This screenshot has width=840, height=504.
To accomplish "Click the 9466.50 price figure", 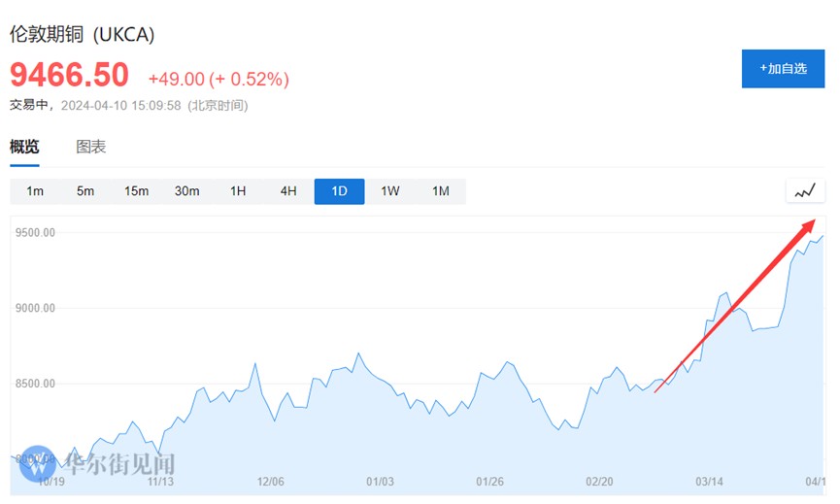I will point(69,75).
